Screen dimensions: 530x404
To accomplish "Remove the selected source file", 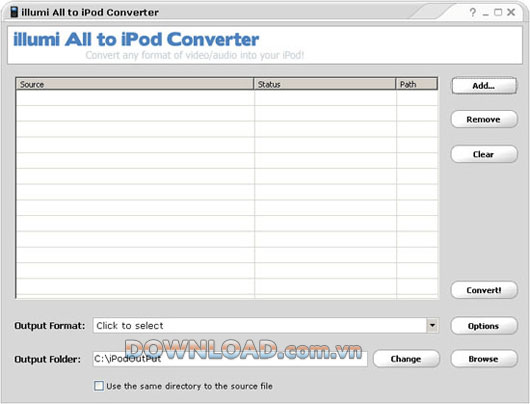I will [x=484, y=119].
